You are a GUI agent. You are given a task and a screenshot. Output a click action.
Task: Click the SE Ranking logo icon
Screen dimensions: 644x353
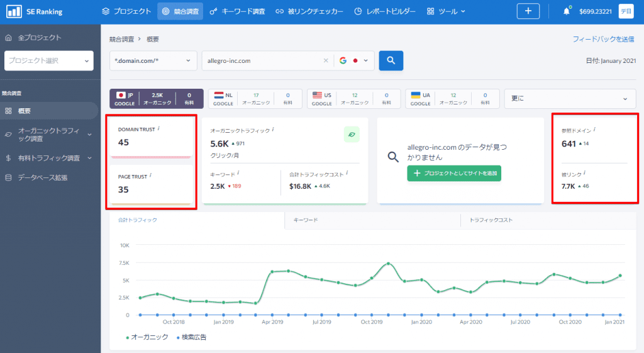point(14,11)
